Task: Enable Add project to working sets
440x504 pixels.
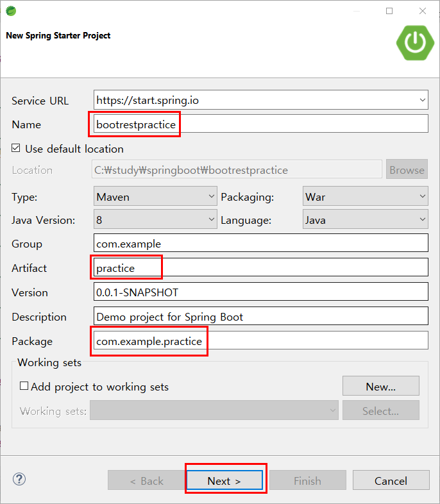Action: [x=24, y=386]
